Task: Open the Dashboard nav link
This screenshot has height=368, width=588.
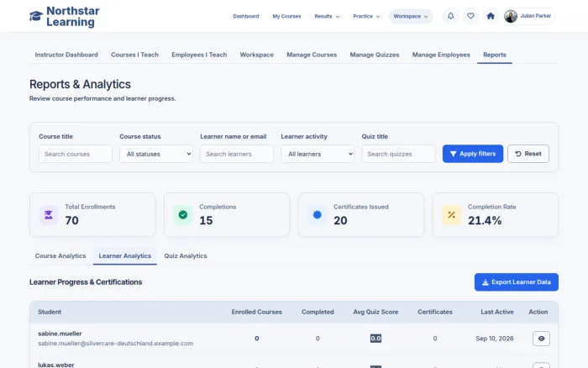Action: pos(245,16)
